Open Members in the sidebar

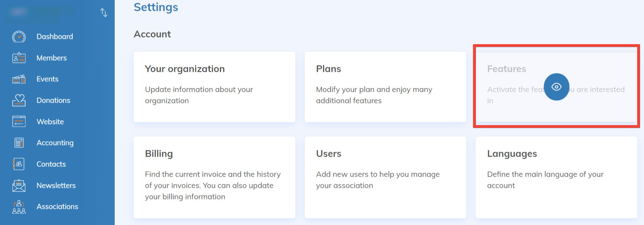[x=52, y=58]
